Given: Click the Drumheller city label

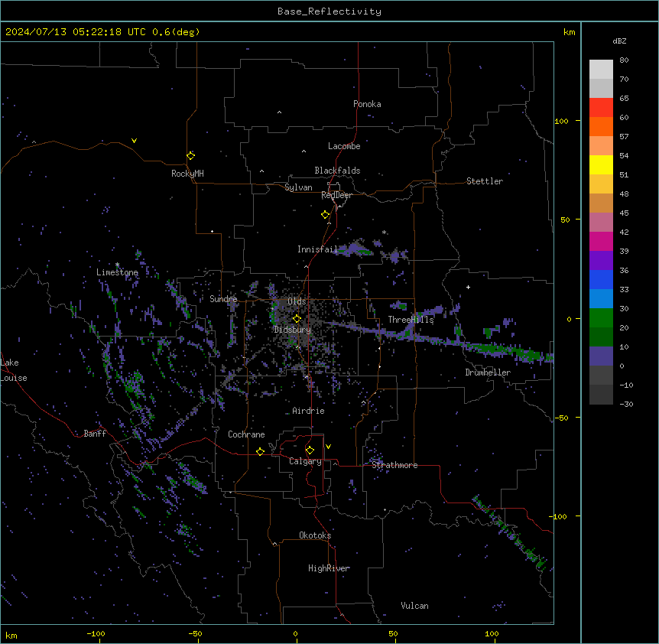Looking at the screenshot, I should pyautogui.click(x=488, y=372).
